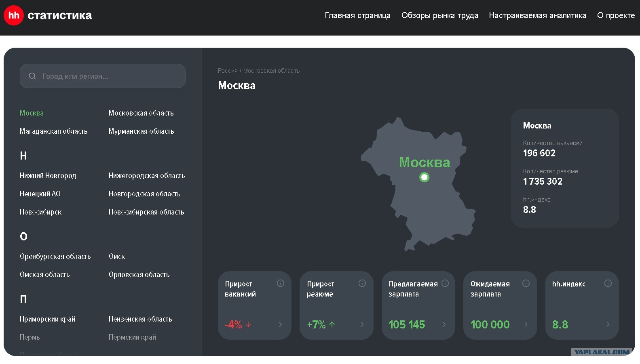Click resume count 1 735 302
Viewport: 640px width, 364px height.
(543, 181)
